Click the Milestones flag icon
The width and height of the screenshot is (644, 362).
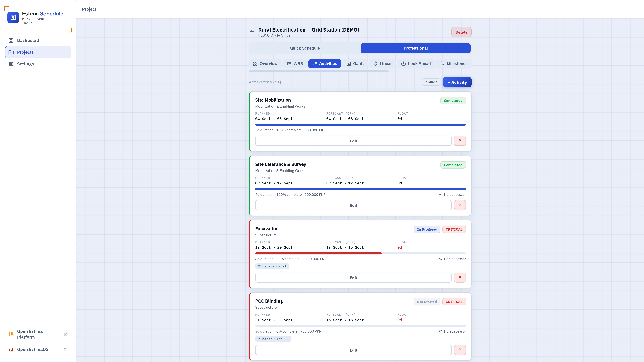tap(442, 64)
